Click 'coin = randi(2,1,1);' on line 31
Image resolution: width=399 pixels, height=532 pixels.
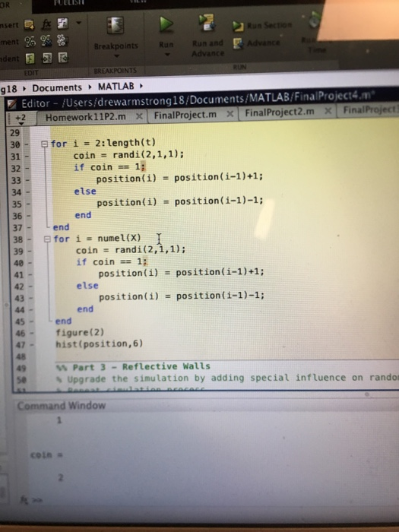coord(128,155)
